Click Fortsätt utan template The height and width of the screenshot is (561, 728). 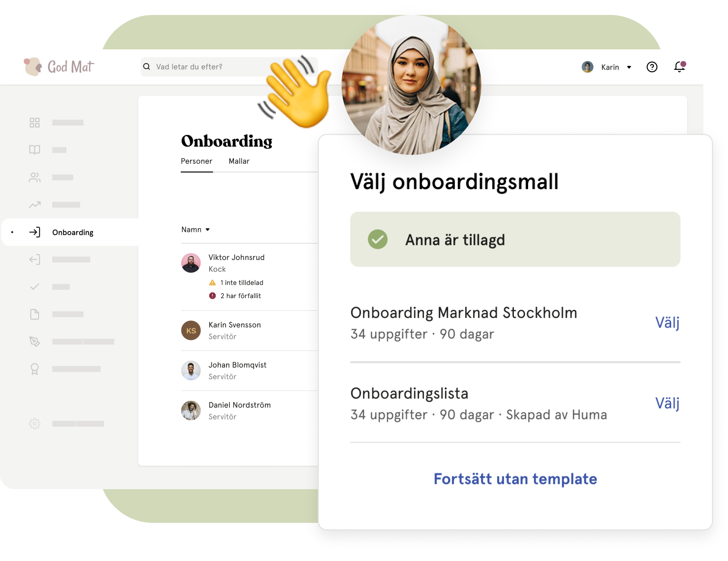click(515, 479)
